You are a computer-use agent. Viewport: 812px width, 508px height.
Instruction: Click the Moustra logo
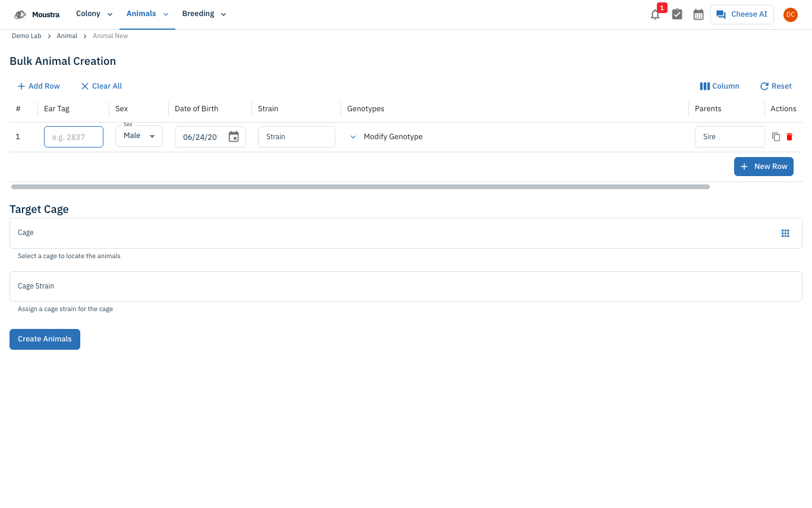(x=37, y=14)
